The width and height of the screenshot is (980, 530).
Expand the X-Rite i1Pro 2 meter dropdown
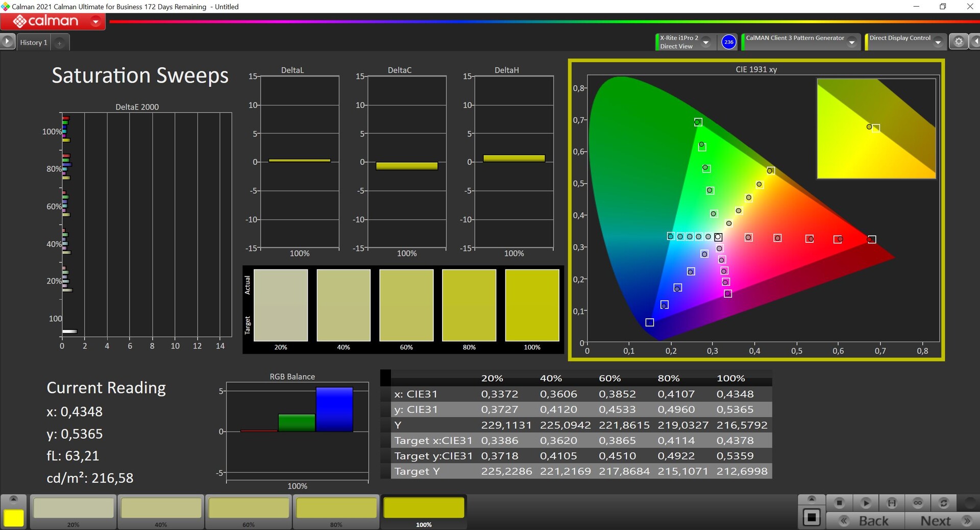click(x=706, y=42)
